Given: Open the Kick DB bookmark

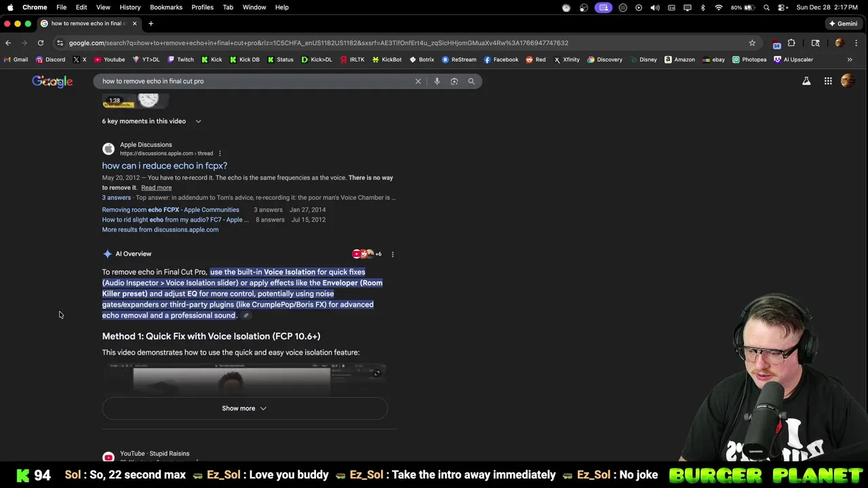Looking at the screenshot, I should coord(244,60).
